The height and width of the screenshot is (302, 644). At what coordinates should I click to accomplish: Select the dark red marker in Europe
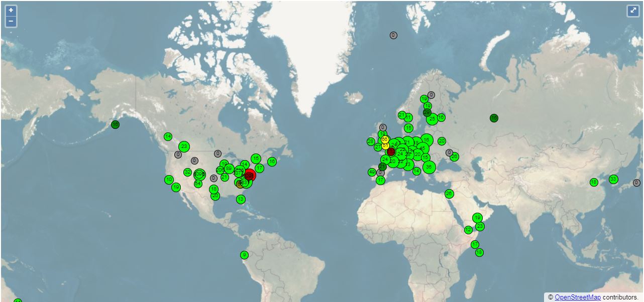point(391,152)
